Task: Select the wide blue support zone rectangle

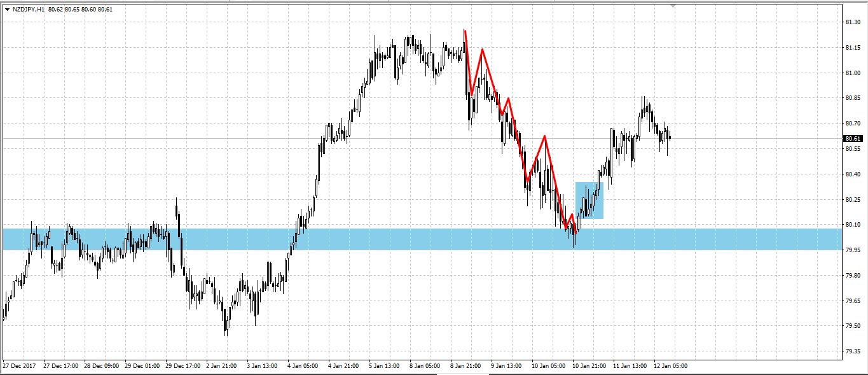Action: [422, 239]
